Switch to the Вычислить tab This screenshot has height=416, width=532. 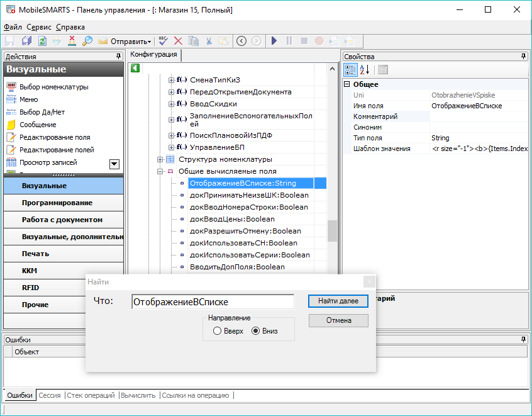[x=138, y=395]
